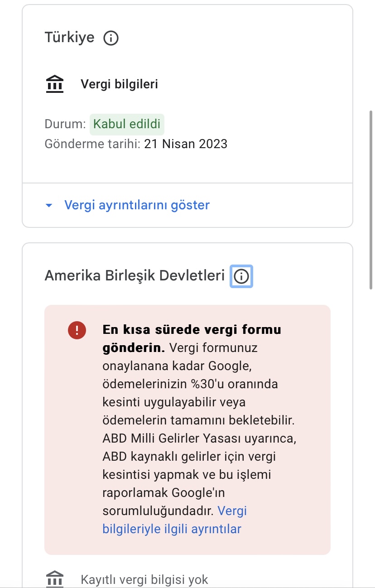Click the vertical page scrollbar
The image size is (375, 588).
(x=372, y=199)
